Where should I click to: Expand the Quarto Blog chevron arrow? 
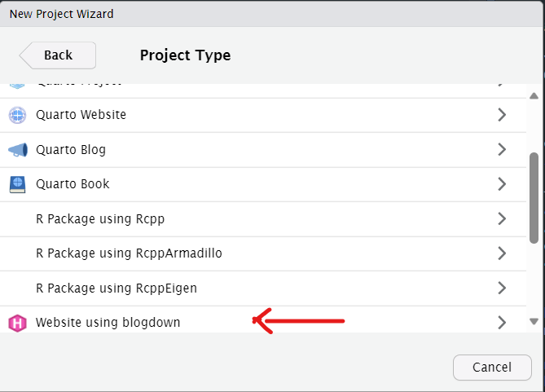point(502,149)
